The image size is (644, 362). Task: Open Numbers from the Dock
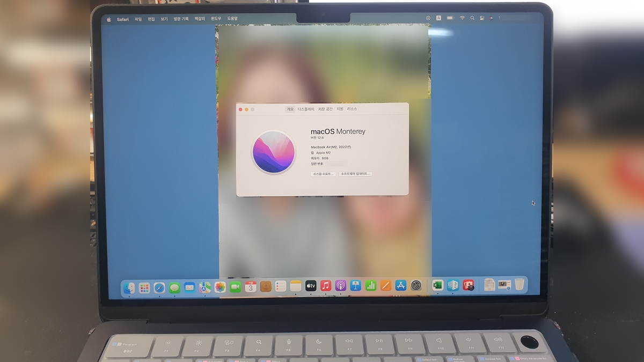coord(371,286)
